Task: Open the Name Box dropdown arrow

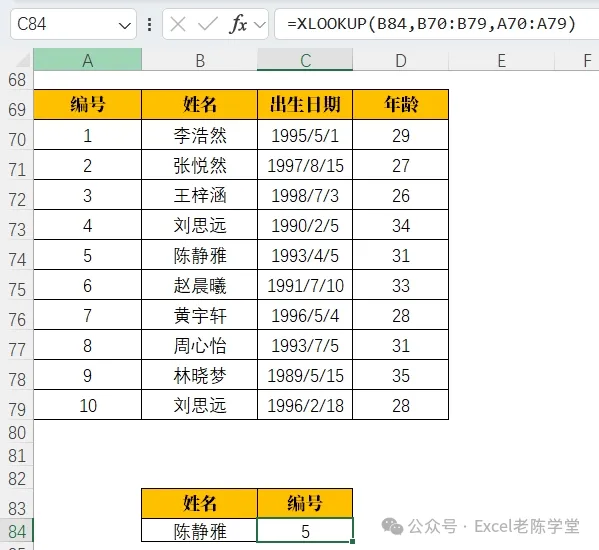Action: tap(125, 25)
